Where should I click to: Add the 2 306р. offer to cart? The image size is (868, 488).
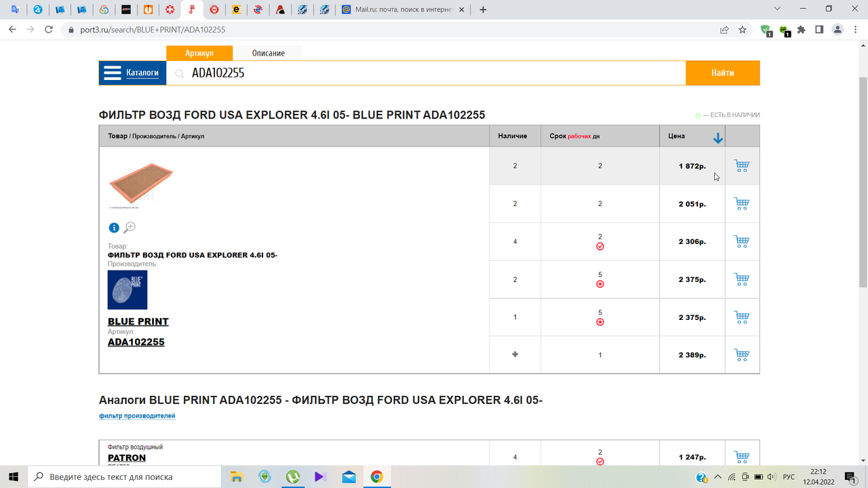click(x=742, y=242)
